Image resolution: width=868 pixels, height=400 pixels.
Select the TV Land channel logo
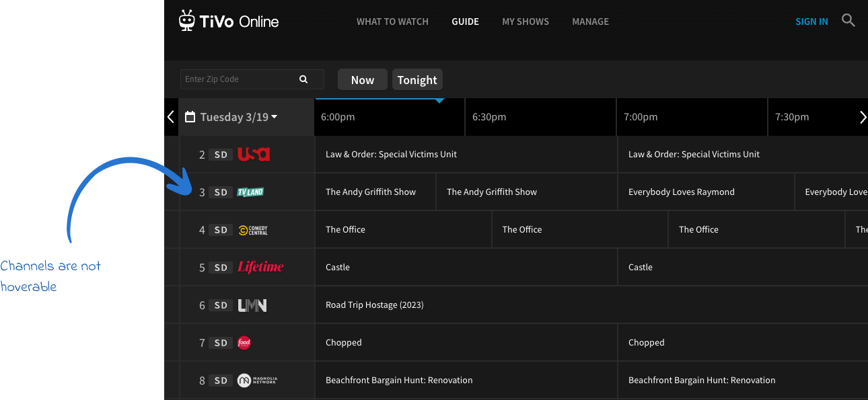pos(250,192)
